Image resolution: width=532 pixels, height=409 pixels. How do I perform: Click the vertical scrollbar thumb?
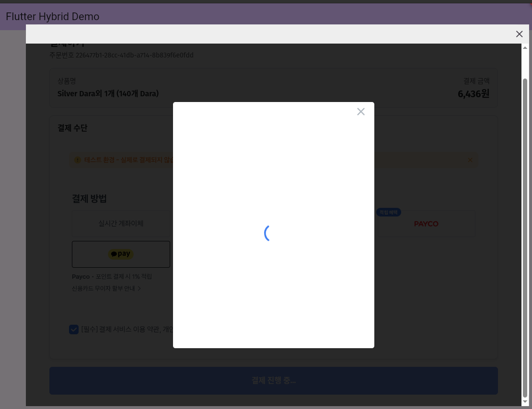525,238
